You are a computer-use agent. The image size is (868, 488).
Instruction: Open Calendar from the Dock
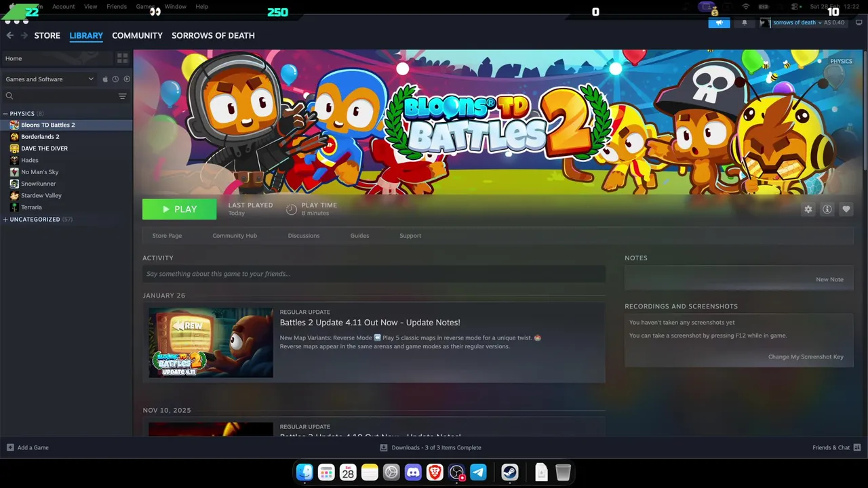348,472
